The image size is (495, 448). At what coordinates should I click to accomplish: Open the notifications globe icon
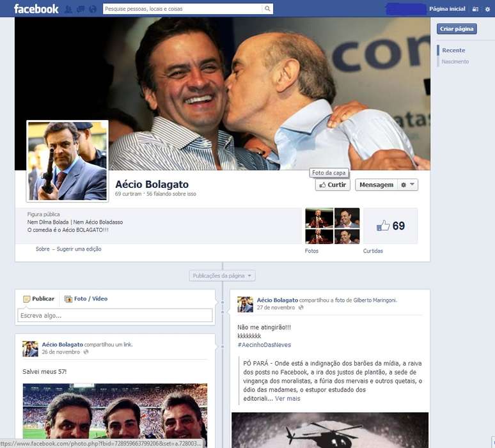(93, 9)
